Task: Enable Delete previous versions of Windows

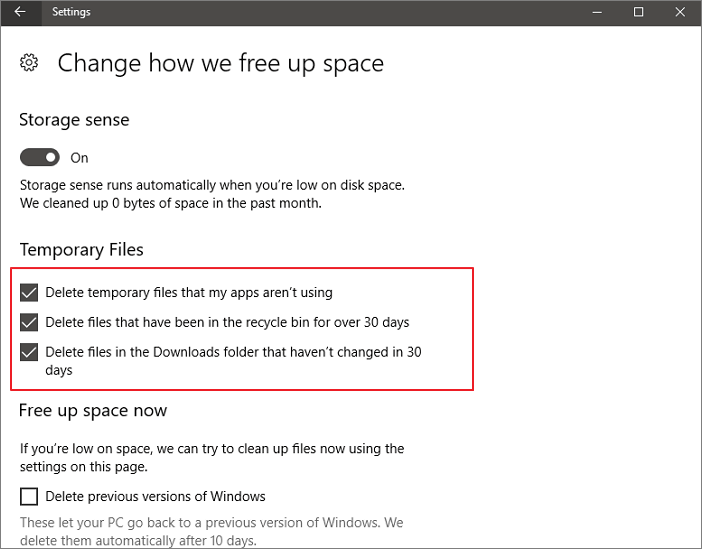Action: pos(29,496)
